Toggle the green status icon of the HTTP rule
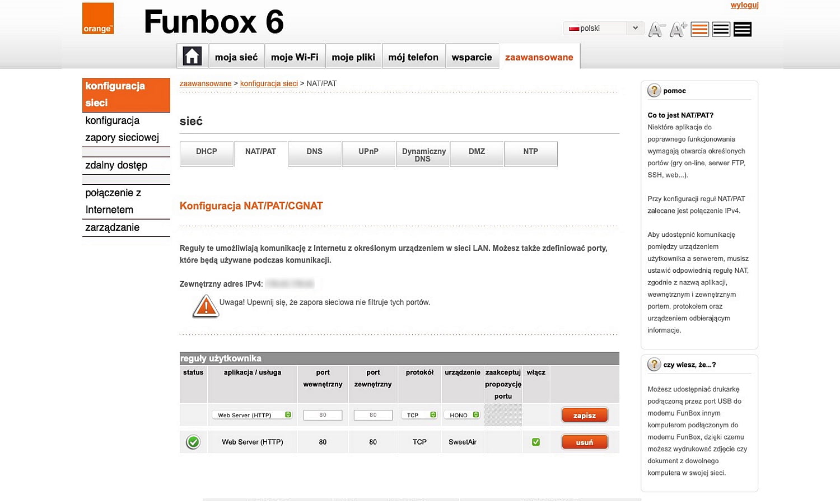The image size is (840, 504). [x=193, y=442]
